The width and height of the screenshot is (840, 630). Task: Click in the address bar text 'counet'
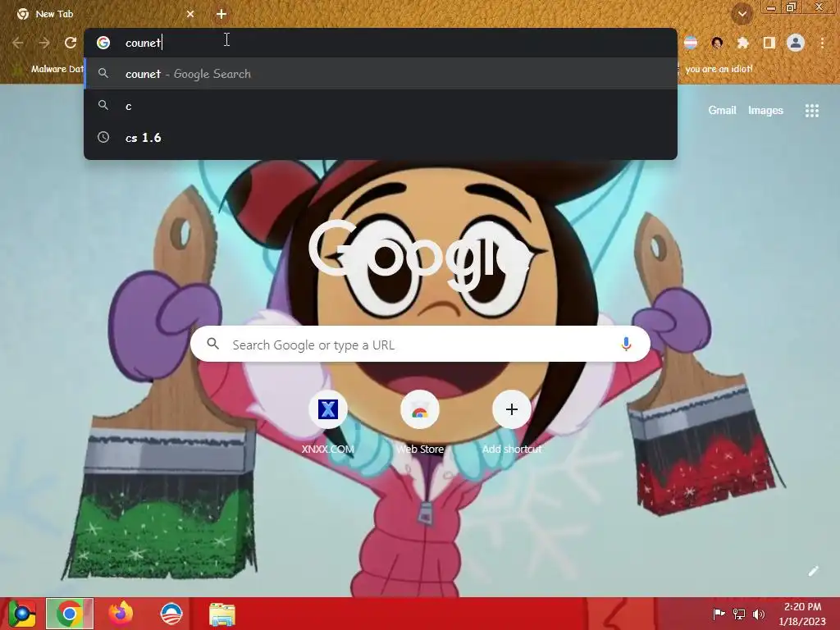143,43
